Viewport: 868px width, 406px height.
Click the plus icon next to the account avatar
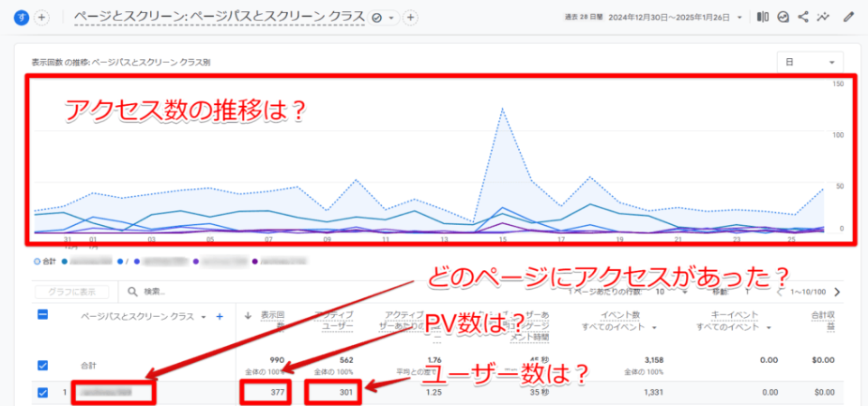pos(41,18)
